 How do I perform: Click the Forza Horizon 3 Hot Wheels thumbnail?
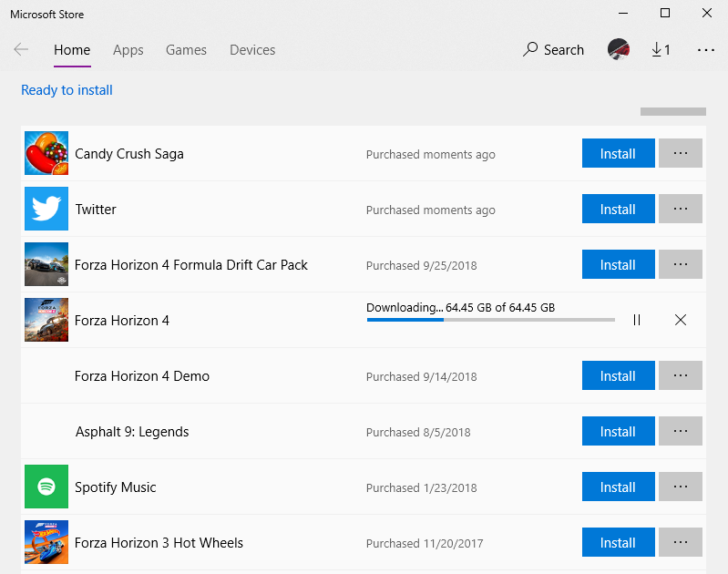46,542
